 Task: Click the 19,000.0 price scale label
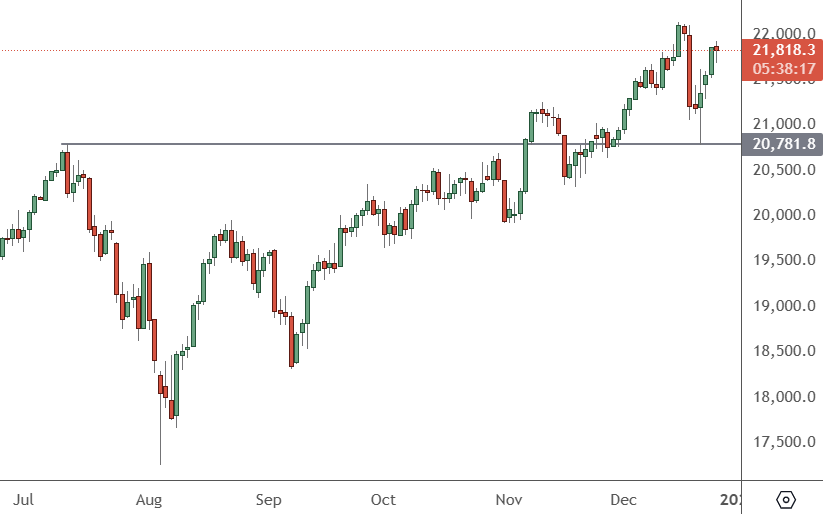(783, 306)
